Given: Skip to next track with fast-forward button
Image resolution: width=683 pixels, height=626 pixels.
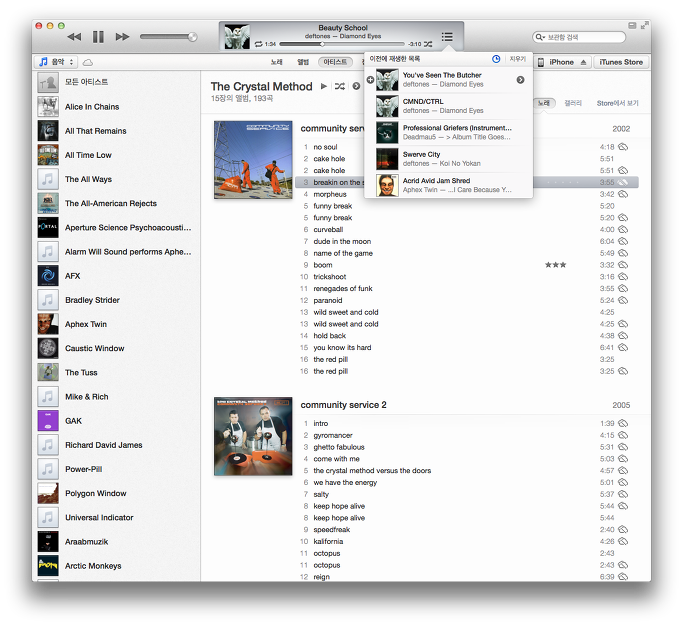Looking at the screenshot, I should (x=122, y=37).
